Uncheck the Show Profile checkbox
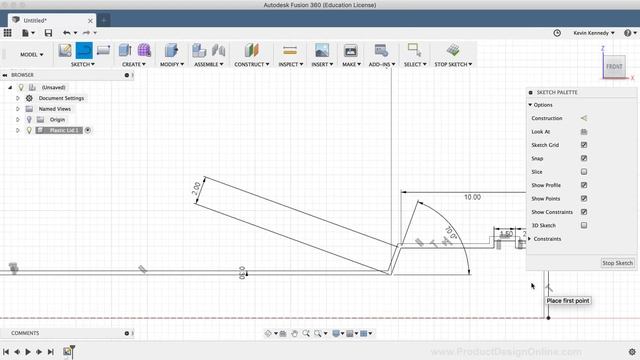 (584, 185)
